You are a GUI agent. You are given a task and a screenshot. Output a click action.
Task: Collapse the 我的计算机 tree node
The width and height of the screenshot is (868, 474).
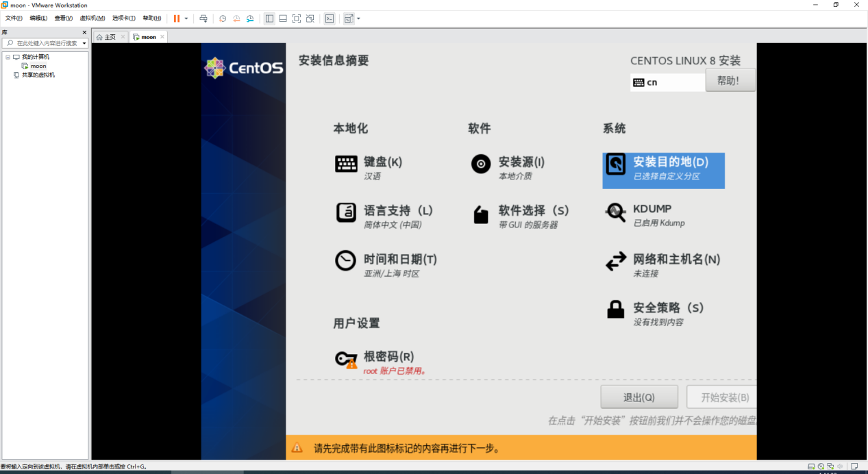click(x=8, y=57)
